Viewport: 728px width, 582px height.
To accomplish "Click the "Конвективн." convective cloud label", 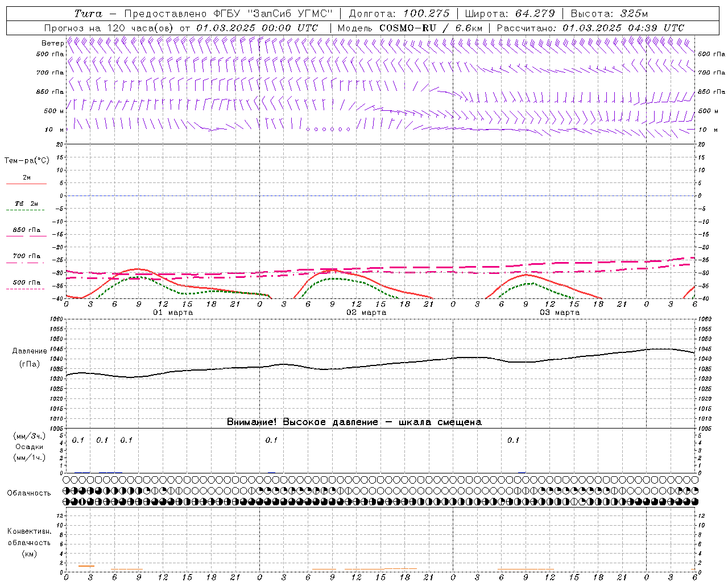I will coord(29,531).
